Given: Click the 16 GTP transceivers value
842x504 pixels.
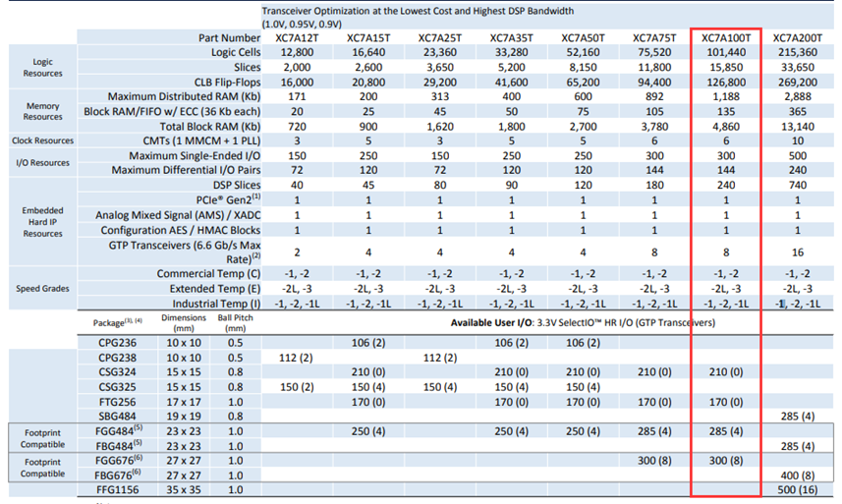Looking at the screenshot, I should point(798,252).
